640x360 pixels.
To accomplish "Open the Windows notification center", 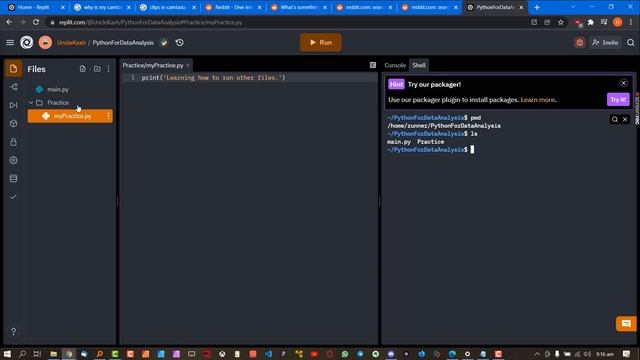I will pos(627,354).
